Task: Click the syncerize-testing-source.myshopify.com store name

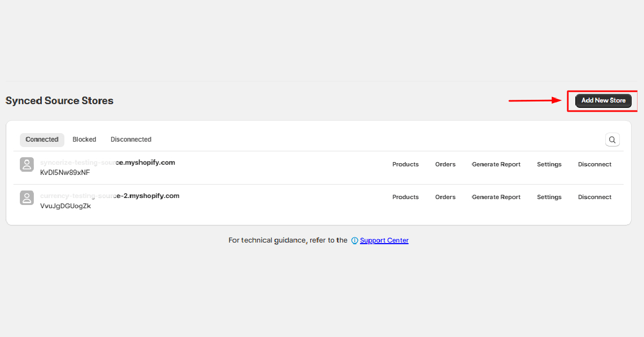Action: (107, 163)
